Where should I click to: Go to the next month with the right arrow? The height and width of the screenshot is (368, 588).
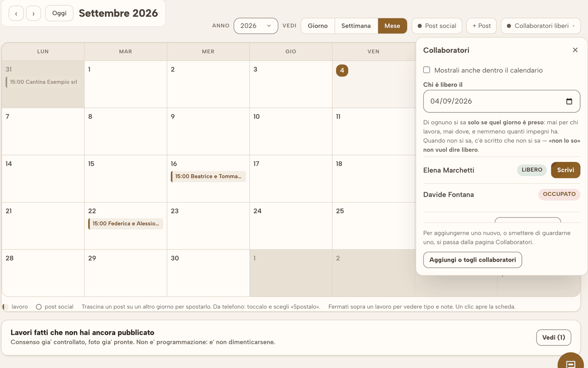pos(33,13)
